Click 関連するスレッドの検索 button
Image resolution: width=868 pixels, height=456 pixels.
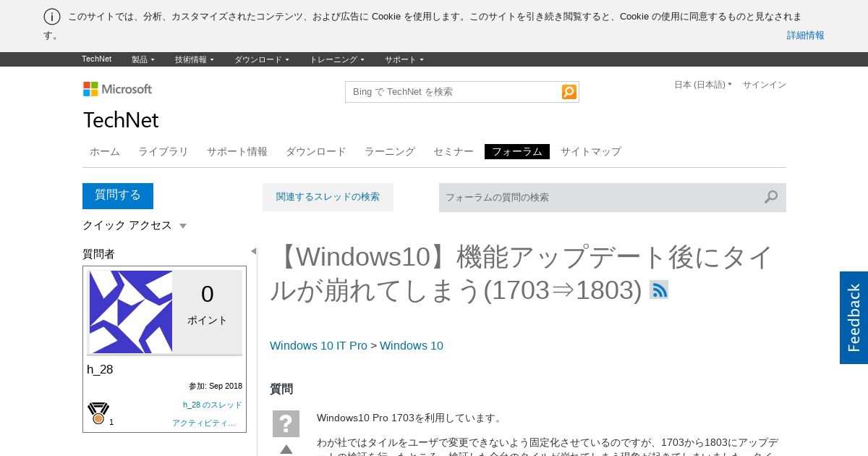(328, 197)
